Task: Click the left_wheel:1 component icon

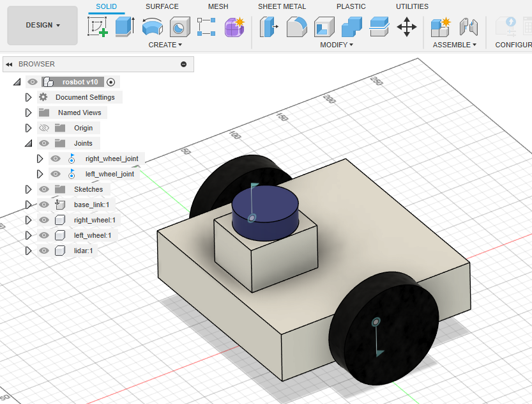Action: tap(60, 235)
